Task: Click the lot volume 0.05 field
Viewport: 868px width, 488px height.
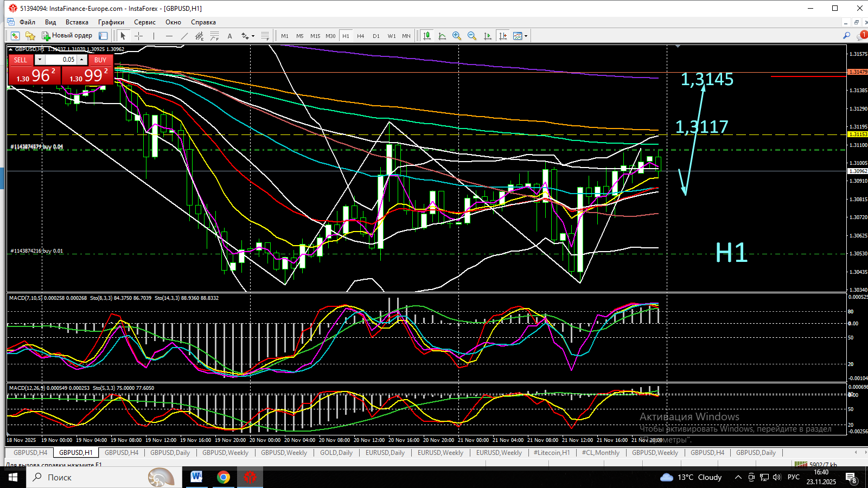Action: pyautogui.click(x=61, y=60)
